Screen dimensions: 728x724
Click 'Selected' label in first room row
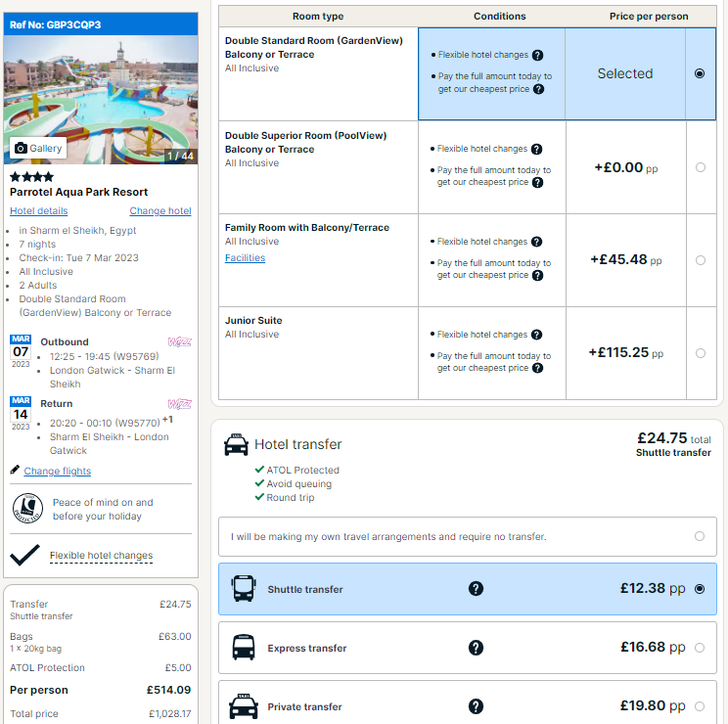625,73
